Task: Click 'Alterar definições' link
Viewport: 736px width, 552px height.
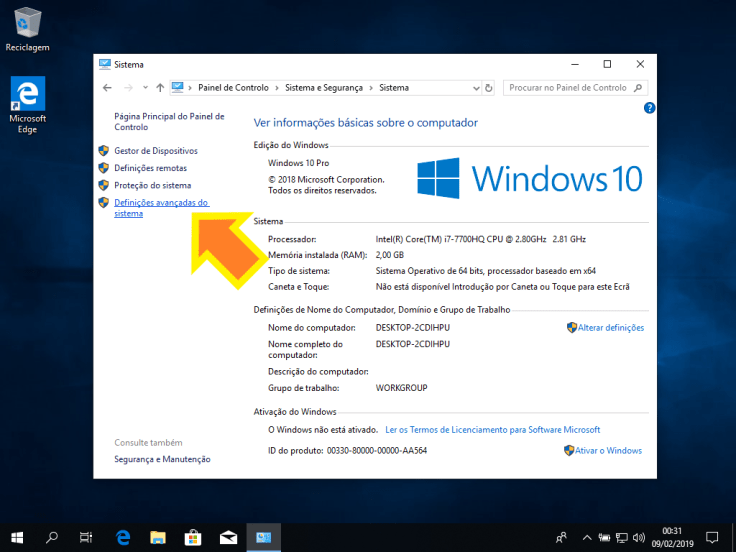Action: [x=610, y=328]
